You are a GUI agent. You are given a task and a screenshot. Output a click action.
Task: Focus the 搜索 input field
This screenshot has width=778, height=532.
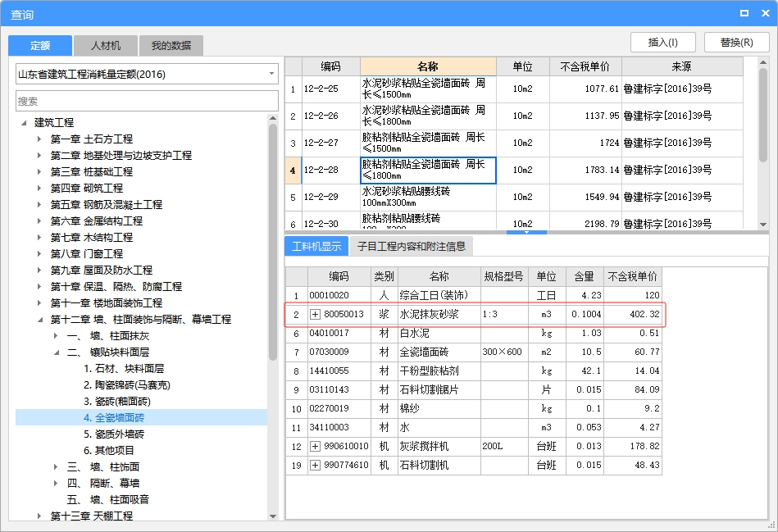(x=147, y=102)
